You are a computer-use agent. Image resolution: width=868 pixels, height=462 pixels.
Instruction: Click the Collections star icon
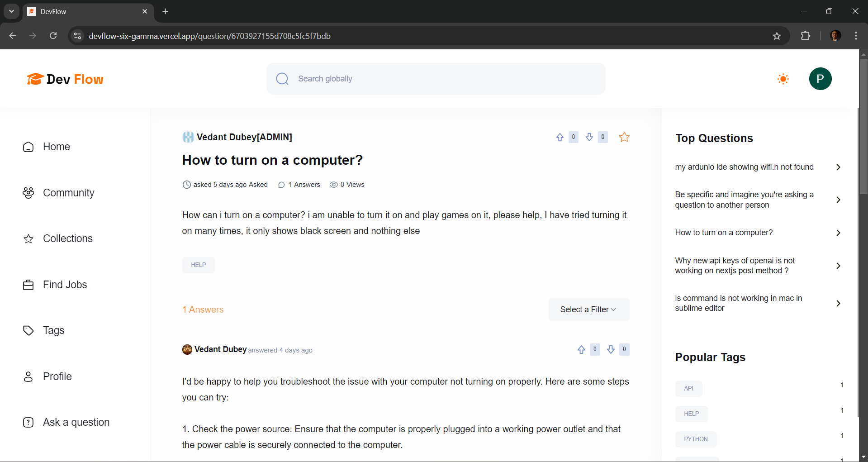click(x=28, y=239)
